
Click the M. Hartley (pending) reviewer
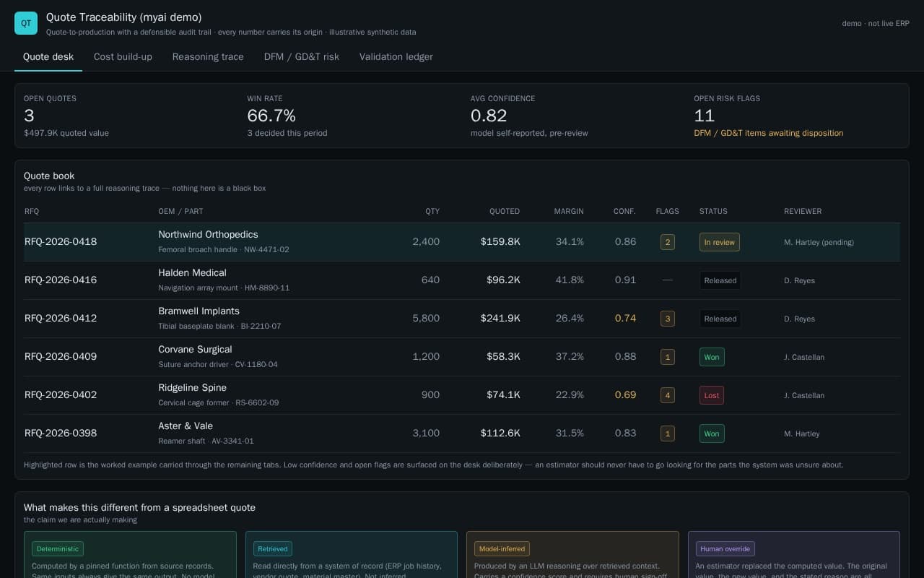[819, 243]
